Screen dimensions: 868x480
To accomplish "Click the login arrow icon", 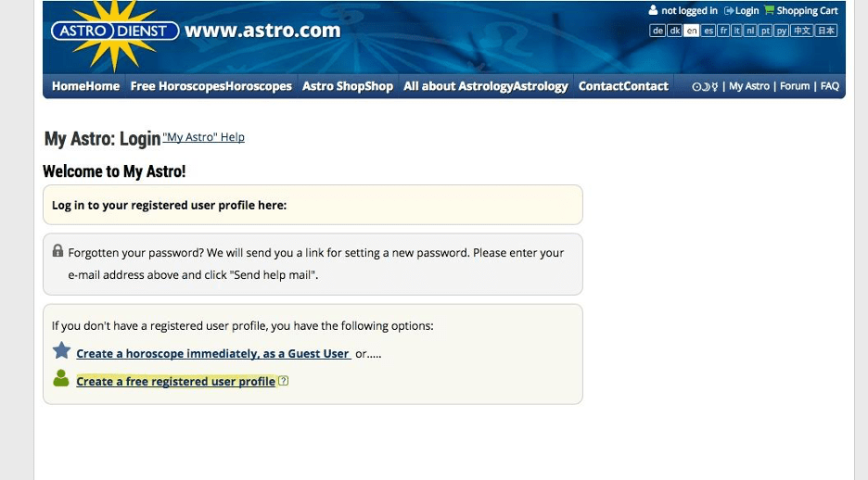I will tap(729, 11).
